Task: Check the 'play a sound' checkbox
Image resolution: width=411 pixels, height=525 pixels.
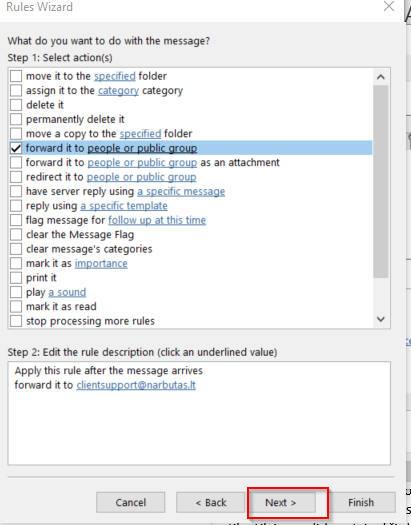Action: pyautogui.click(x=16, y=292)
